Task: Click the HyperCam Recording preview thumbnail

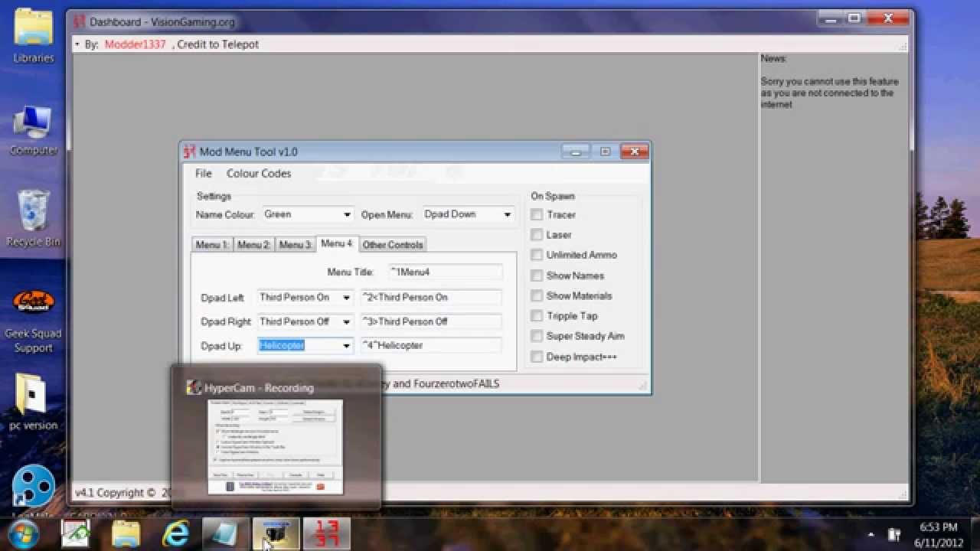Action: (x=276, y=447)
